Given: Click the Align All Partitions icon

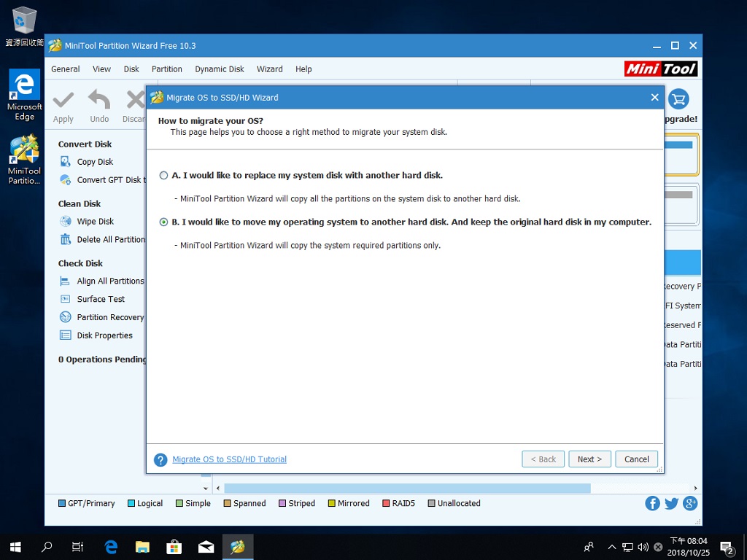Looking at the screenshot, I should 65,281.
